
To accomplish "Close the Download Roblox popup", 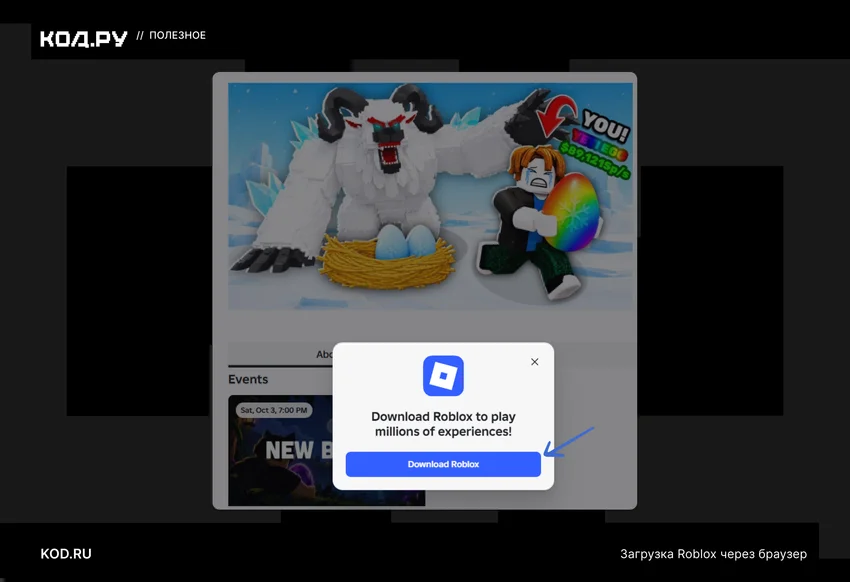I will (x=535, y=361).
